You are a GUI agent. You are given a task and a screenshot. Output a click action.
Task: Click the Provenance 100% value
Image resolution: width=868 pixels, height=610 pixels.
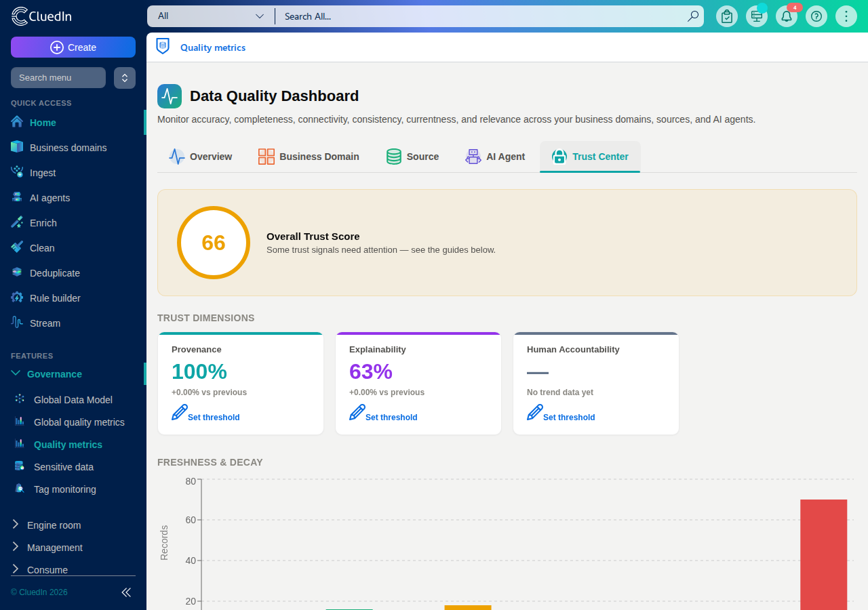click(199, 371)
